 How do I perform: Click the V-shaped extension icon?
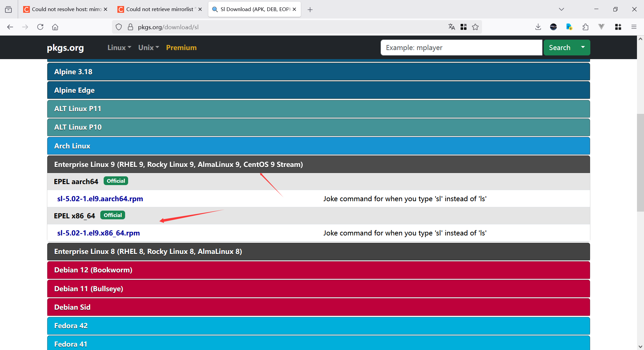[x=601, y=27]
